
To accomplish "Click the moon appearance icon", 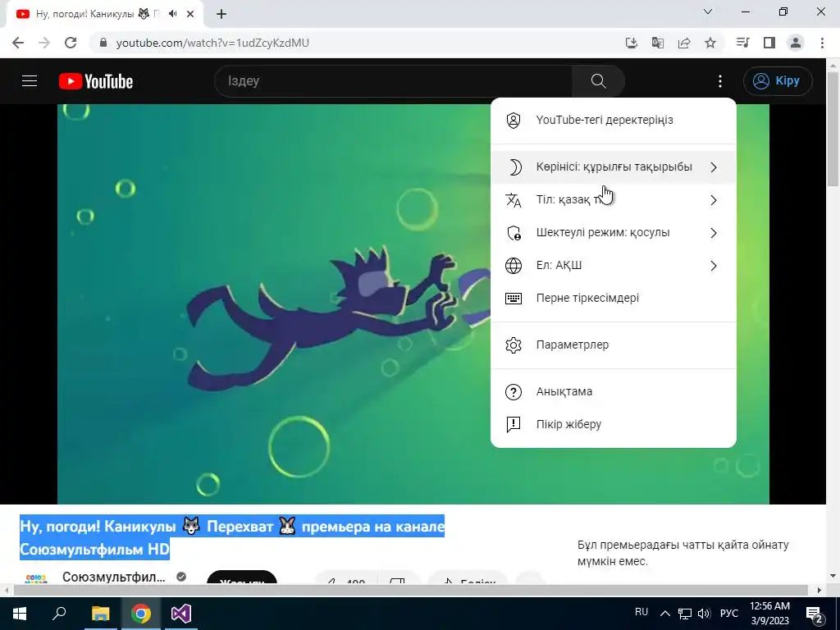I will click(514, 167).
